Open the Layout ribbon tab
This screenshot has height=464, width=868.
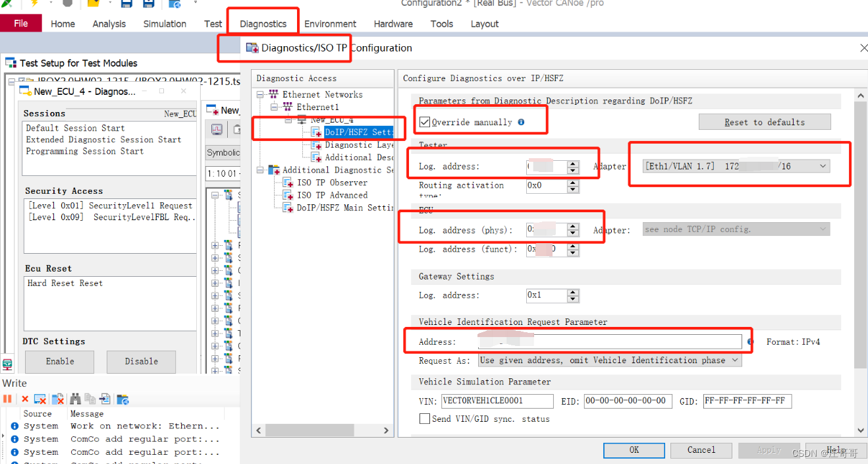point(485,24)
